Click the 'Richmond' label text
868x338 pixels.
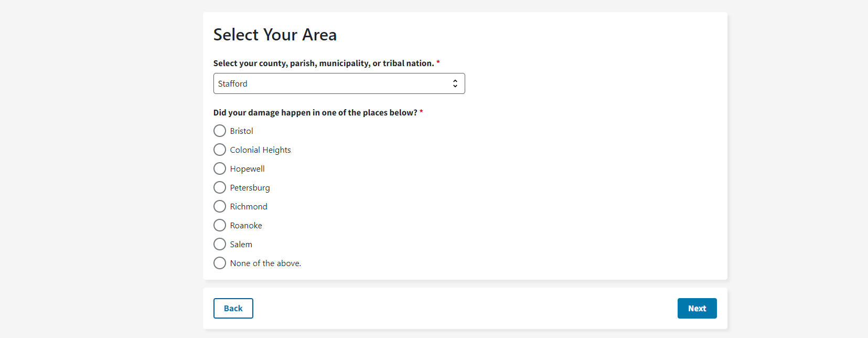pos(249,206)
